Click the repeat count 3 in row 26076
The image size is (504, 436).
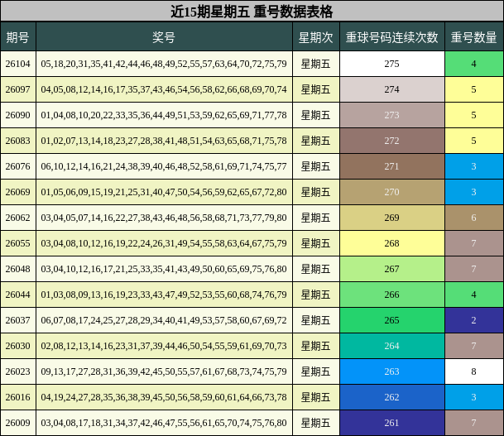coord(474,166)
